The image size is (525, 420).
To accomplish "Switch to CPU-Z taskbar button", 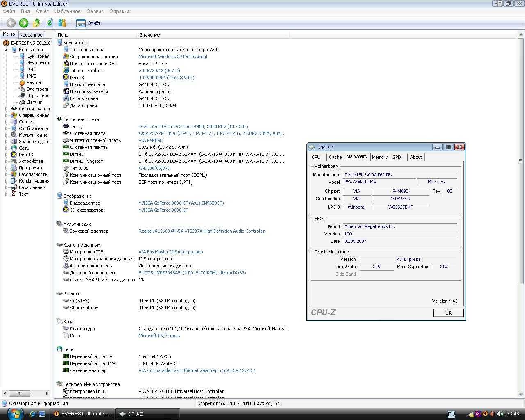I will point(148,414).
